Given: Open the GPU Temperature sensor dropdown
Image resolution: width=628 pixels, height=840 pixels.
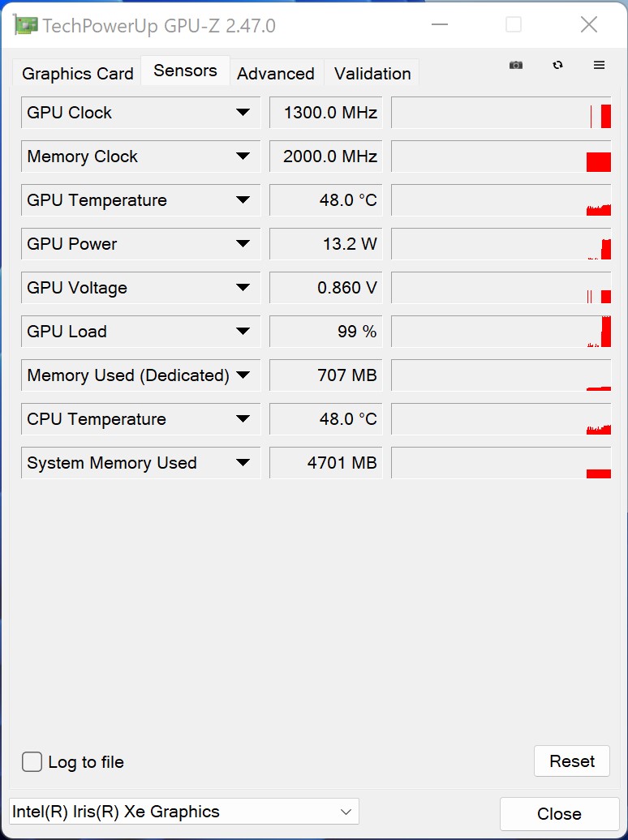Looking at the screenshot, I should (x=243, y=200).
